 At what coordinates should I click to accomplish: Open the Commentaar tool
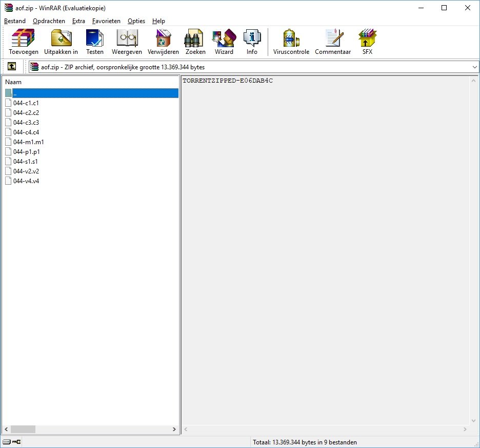coord(333,42)
